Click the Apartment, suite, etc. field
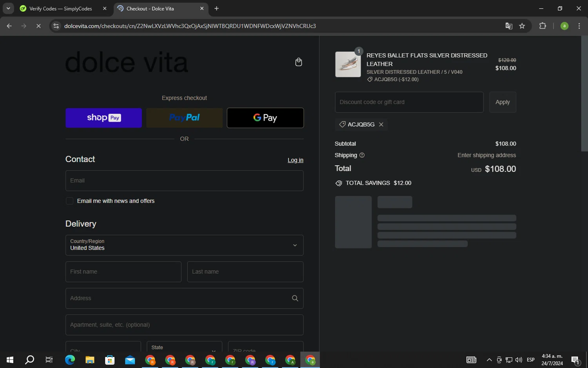The image size is (588, 368). point(184,325)
